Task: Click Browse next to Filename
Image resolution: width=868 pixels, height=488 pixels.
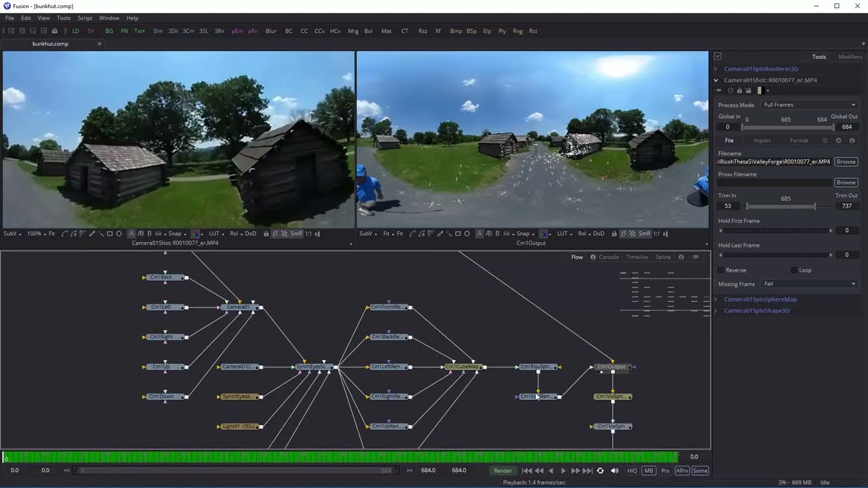Action: (846, 162)
